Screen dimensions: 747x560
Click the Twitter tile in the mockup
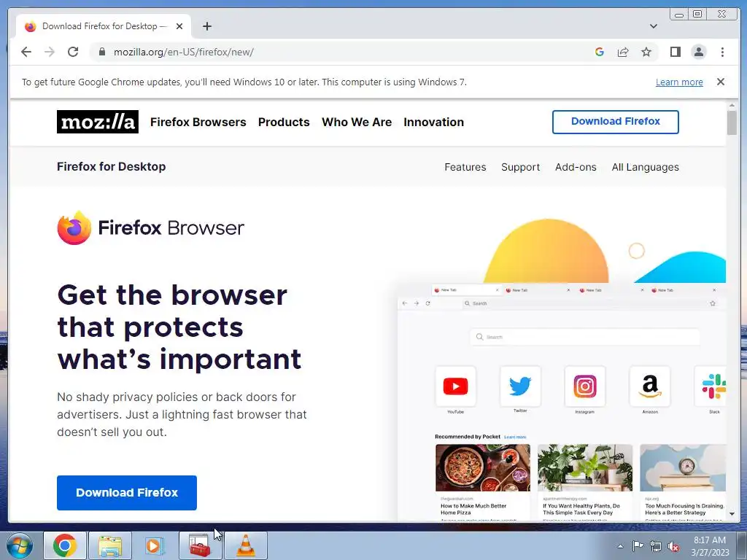(x=520, y=386)
